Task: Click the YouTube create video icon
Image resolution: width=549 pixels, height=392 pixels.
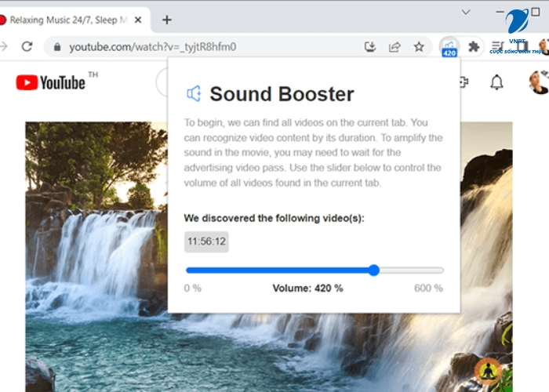Action: 464,82
